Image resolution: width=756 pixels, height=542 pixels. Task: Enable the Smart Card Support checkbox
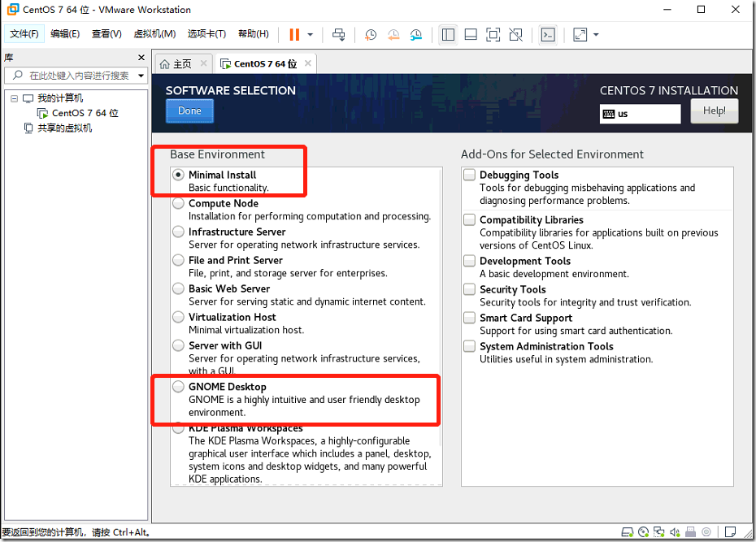pyautogui.click(x=469, y=318)
